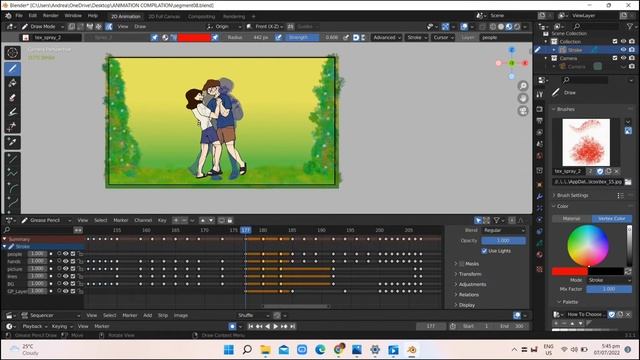Jump to the timeline's first frame
The width and height of the screenshot is (640, 360).
pyautogui.click(x=251, y=326)
